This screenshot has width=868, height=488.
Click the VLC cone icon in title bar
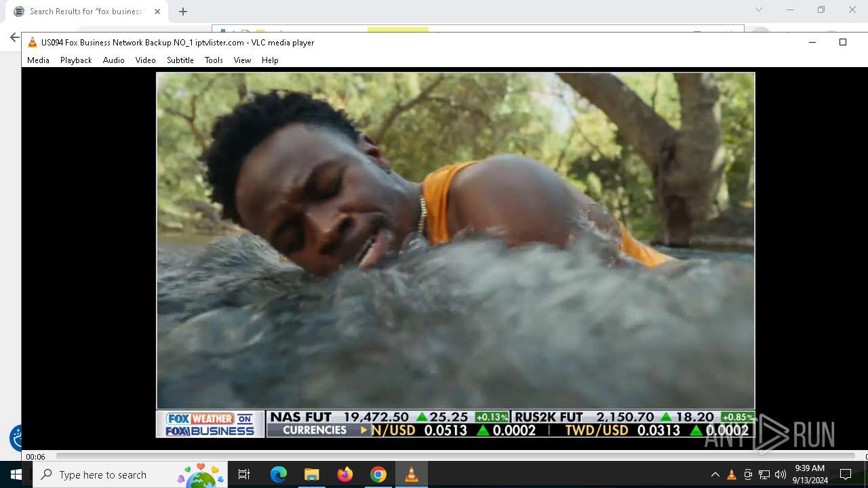coord(32,42)
